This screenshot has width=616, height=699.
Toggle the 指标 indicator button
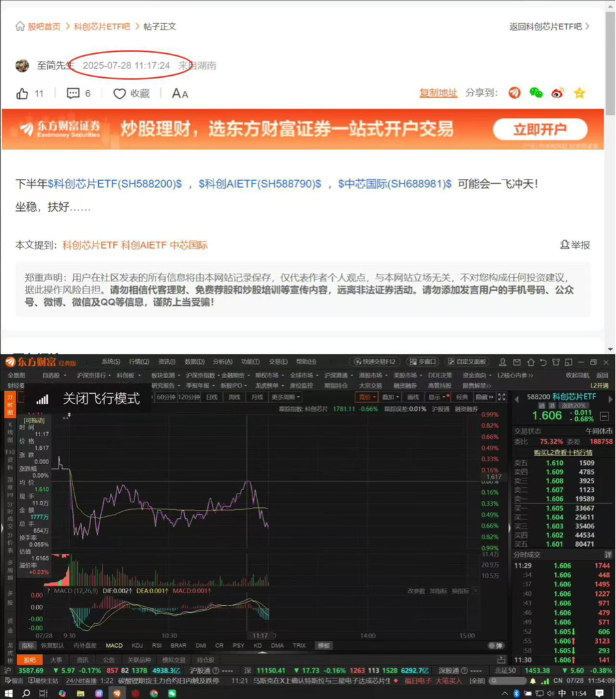27,646
